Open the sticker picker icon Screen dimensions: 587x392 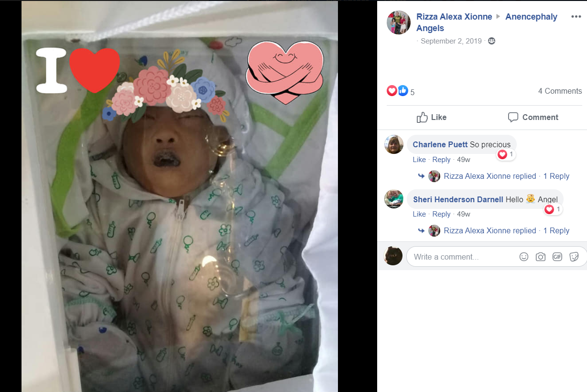pos(574,257)
